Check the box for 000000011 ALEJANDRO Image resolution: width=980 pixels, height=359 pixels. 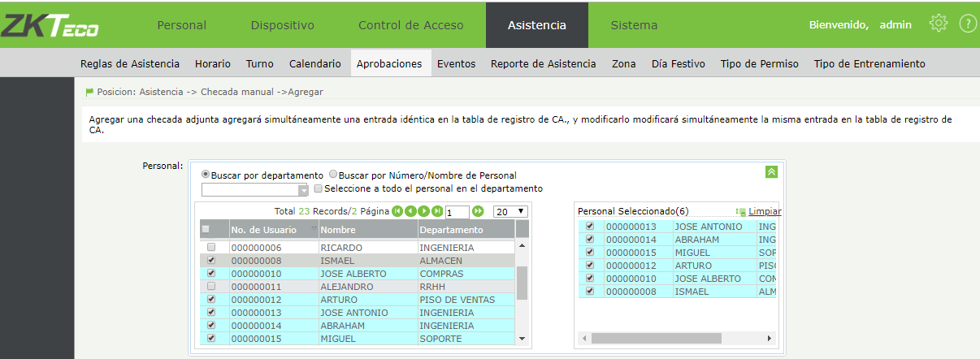[211, 287]
